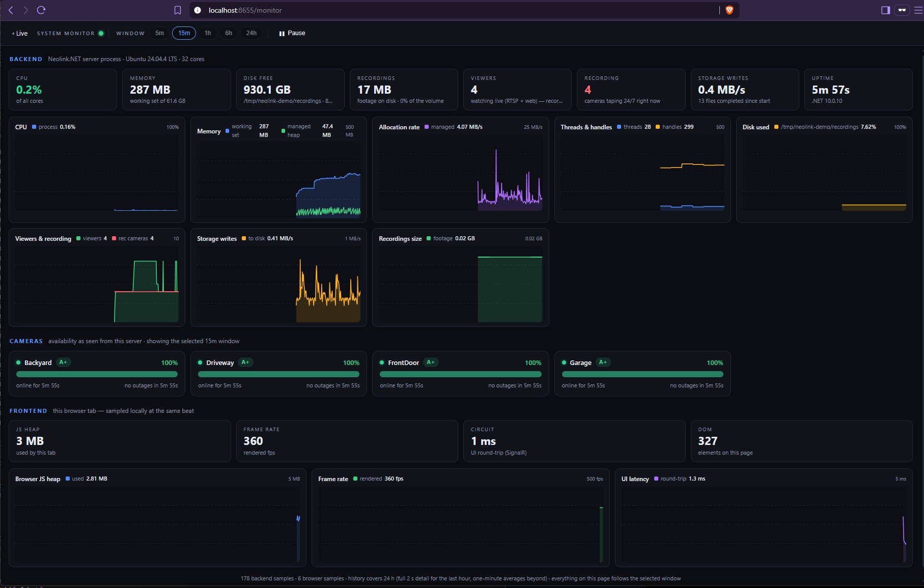
Task: Toggle the browser sidebar panel icon
Action: (886, 10)
